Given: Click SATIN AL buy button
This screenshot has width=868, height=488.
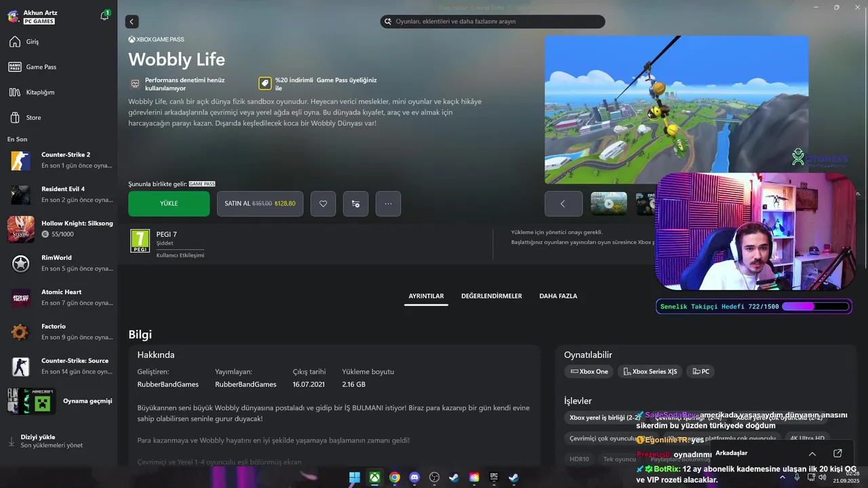Looking at the screenshot, I should tap(260, 203).
